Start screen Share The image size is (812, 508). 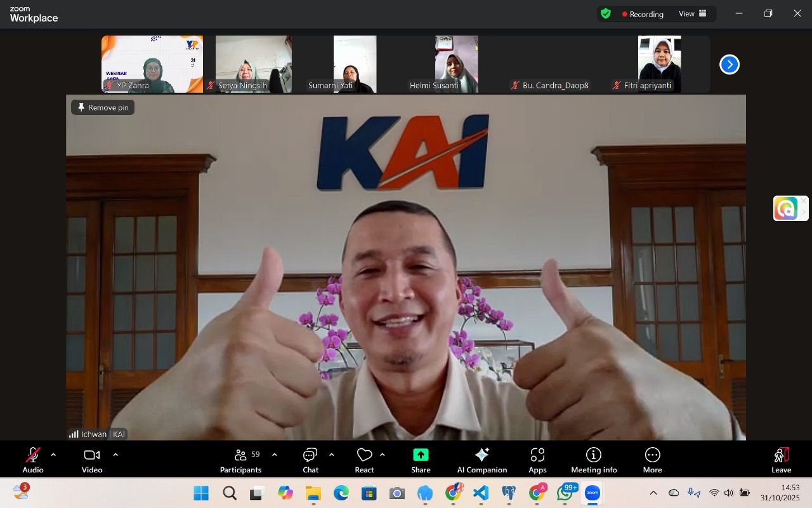click(x=421, y=460)
